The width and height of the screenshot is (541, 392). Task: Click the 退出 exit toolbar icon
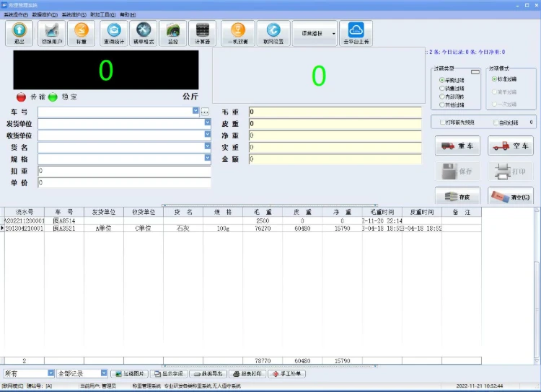pyautogui.click(x=19, y=33)
